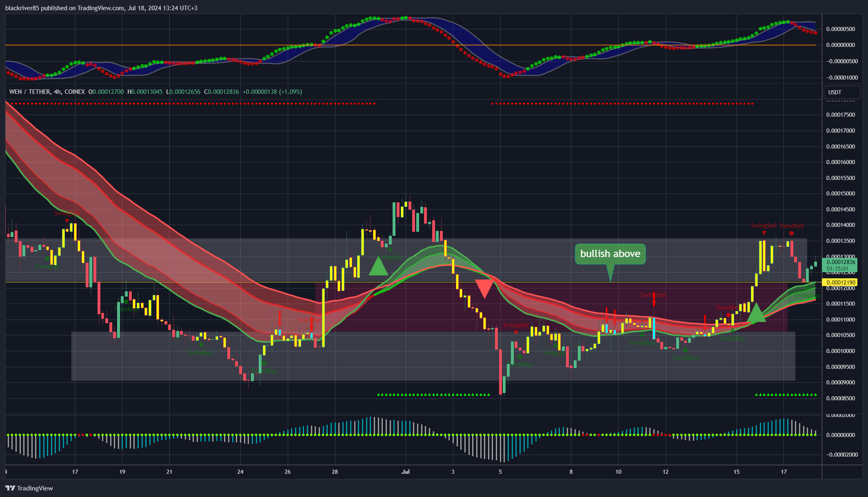This screenshot has height=497, width=868.
Task: Click bottom histogram axis label −0.00002000
Action: coord(841,455)
